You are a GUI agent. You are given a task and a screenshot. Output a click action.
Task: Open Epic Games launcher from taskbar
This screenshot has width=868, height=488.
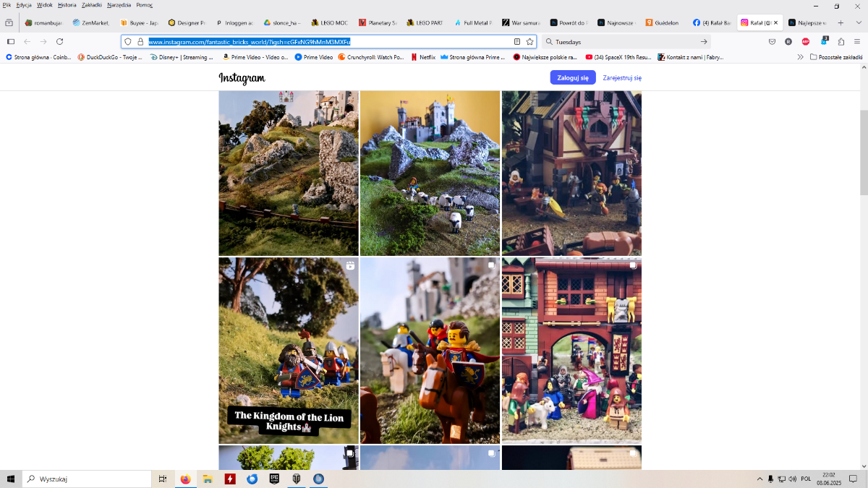click(275, 479)
